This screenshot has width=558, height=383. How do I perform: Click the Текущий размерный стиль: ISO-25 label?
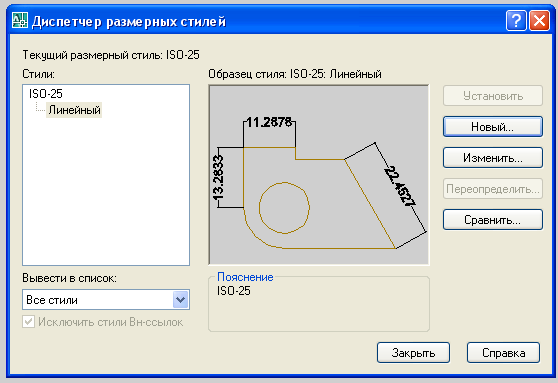pos(111,55)
